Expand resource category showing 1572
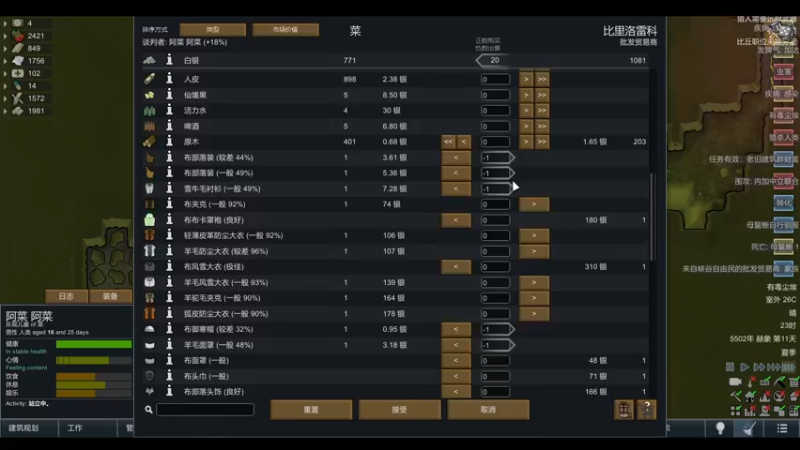Image resolution: width=800 pixels, height=450 pixels. 5,98
